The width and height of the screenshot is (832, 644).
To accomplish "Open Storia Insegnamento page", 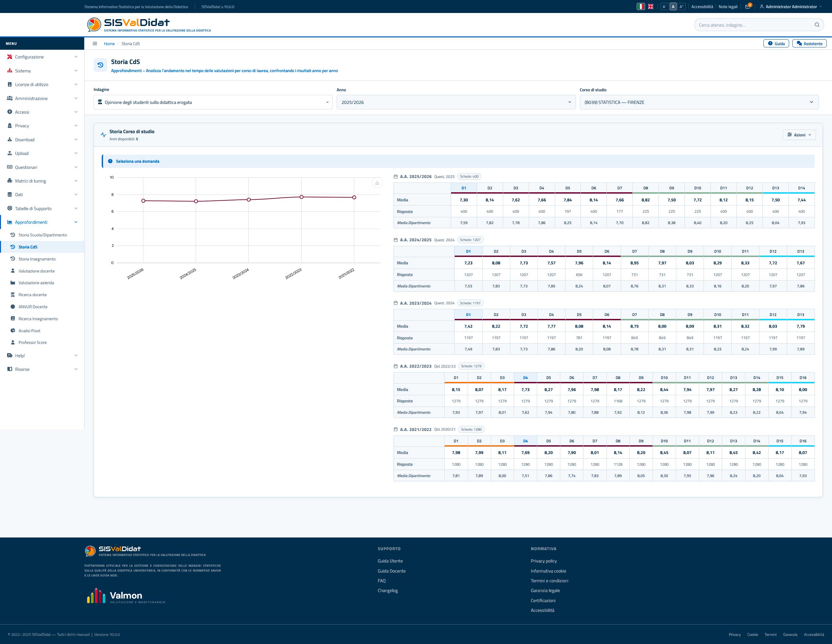I will point(42,259).
